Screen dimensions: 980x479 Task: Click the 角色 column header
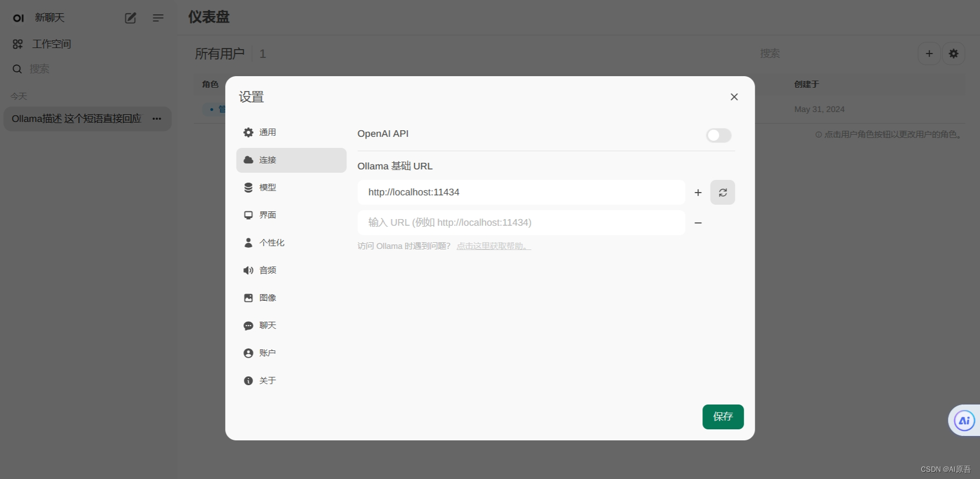pyautogui.click(x=210, y=84)
